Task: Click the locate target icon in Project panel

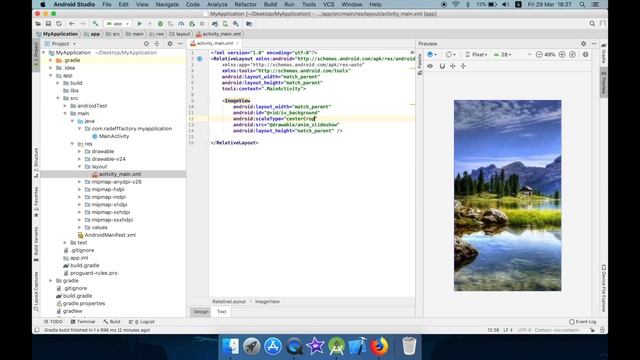Action: coord(146,44)
